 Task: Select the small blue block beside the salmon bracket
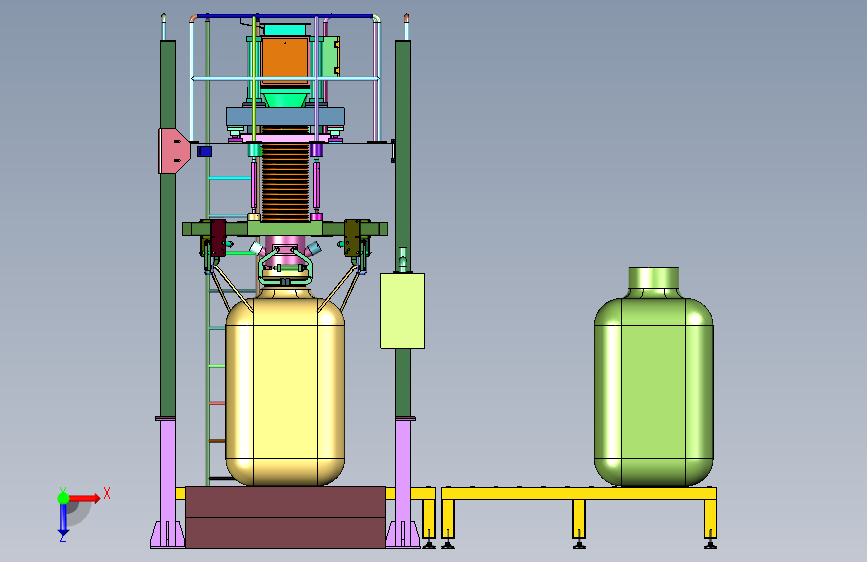pyautogui.click(x=205, y=151)
